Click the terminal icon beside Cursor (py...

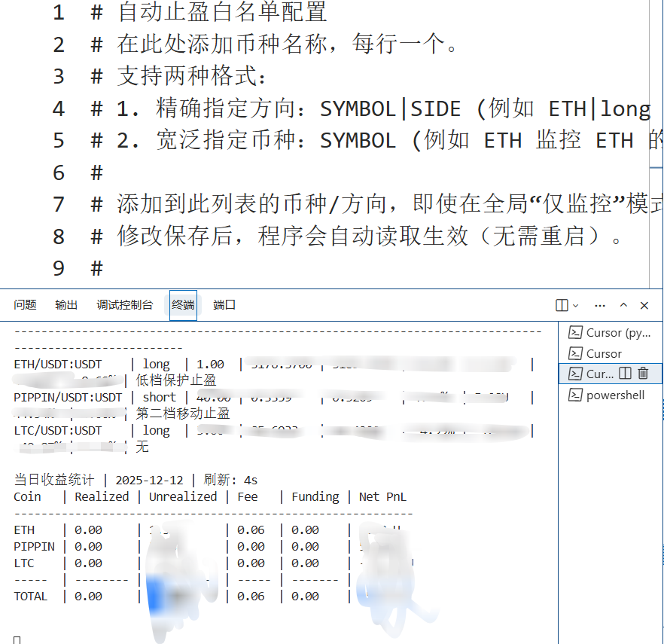[575, 333]
